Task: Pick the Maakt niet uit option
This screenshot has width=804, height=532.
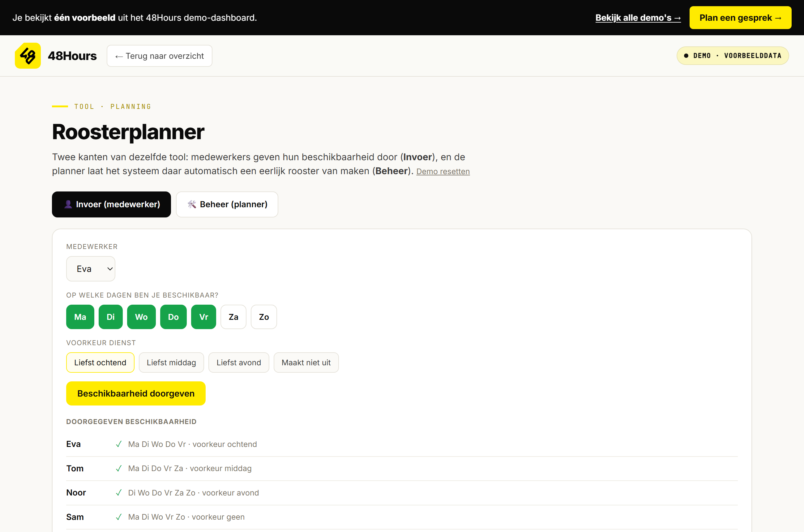Action: click(x=306, y=363)
